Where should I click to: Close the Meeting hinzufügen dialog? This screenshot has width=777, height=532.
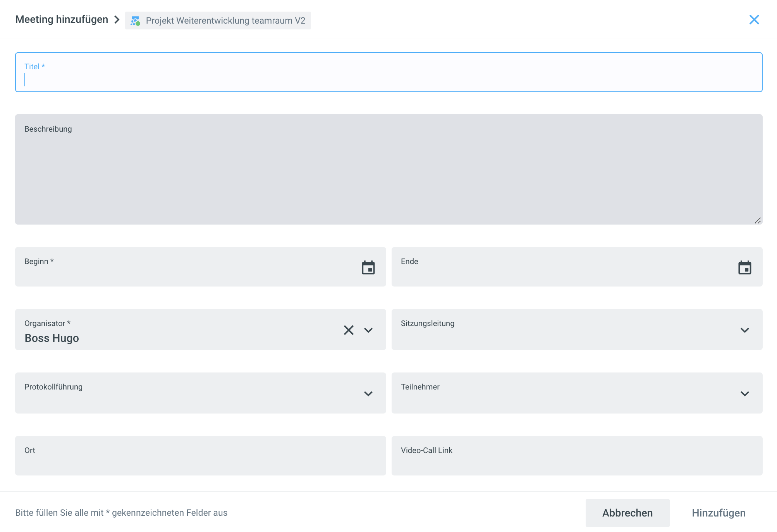(754, 20)
